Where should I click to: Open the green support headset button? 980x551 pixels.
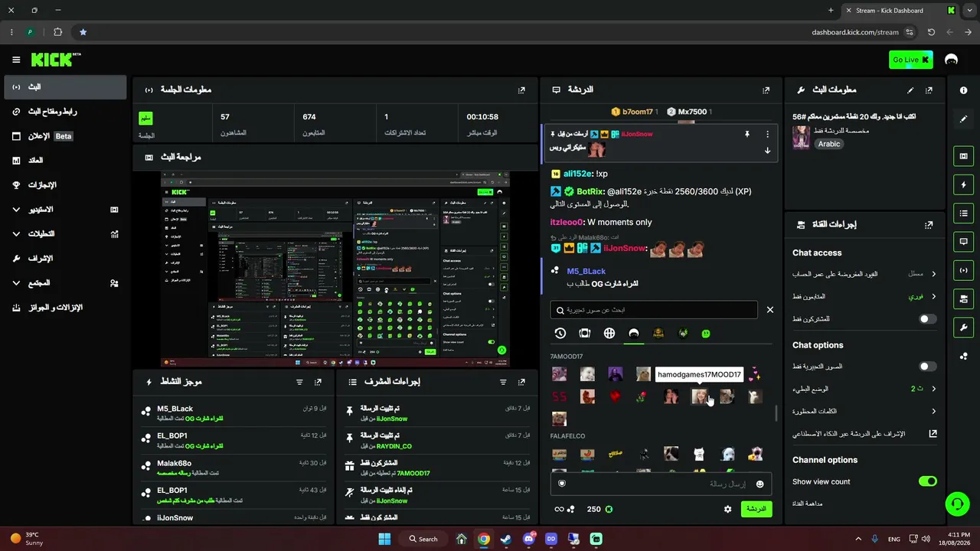[957, 504]
